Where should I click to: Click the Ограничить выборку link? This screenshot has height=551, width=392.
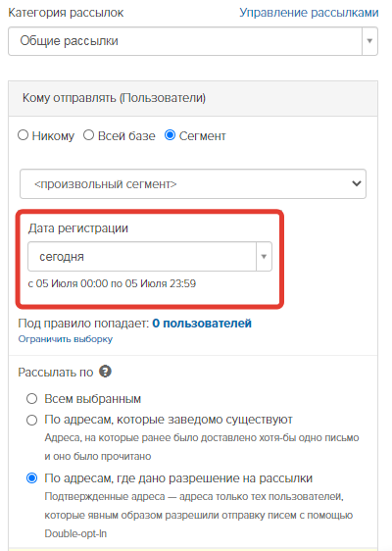coord(66,339)
